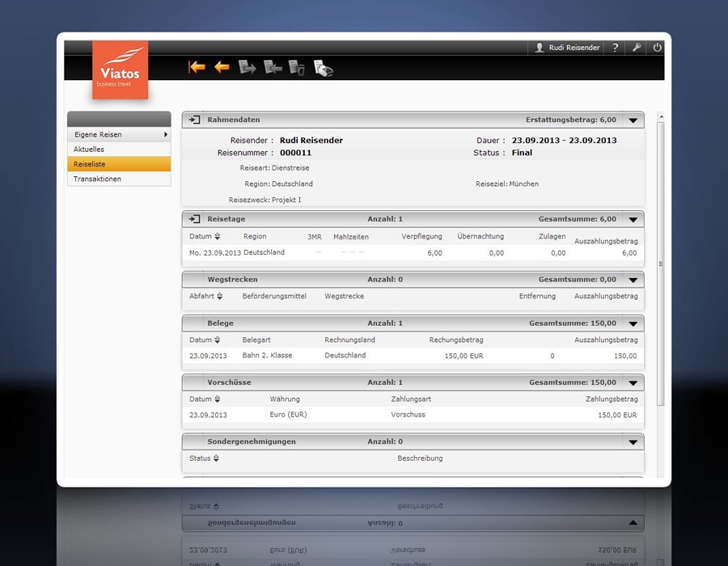Click the scrollbar up arrow
The width and height of the screenshot is (728, 566).
pyautogui.click(x=661, y=116)
